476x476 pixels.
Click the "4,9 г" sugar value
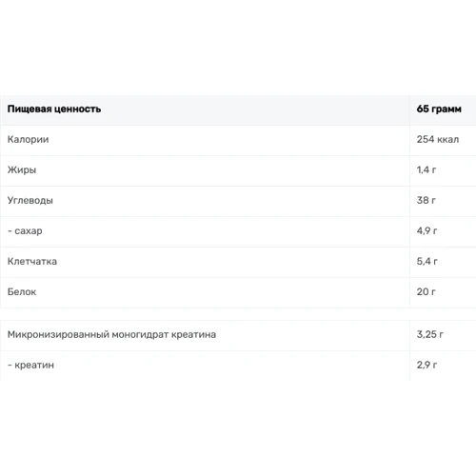pos(426,230)
